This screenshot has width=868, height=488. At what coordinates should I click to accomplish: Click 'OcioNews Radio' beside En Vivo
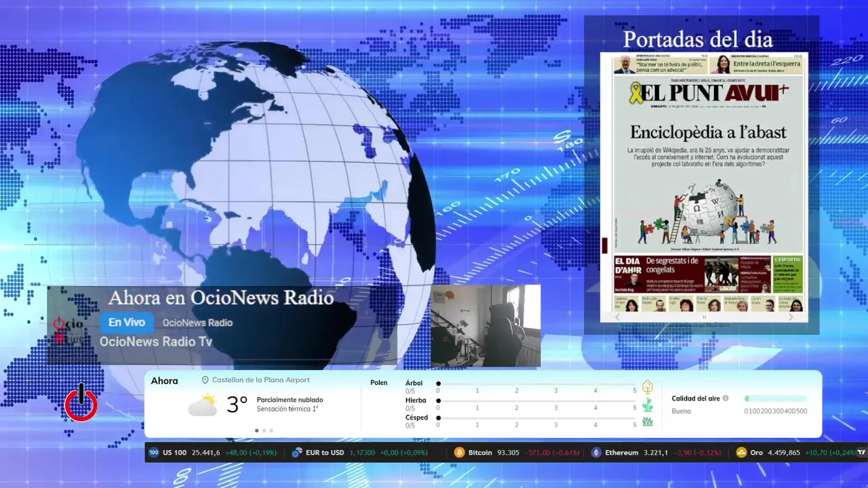pyautogui.click(x=197, y=323)
